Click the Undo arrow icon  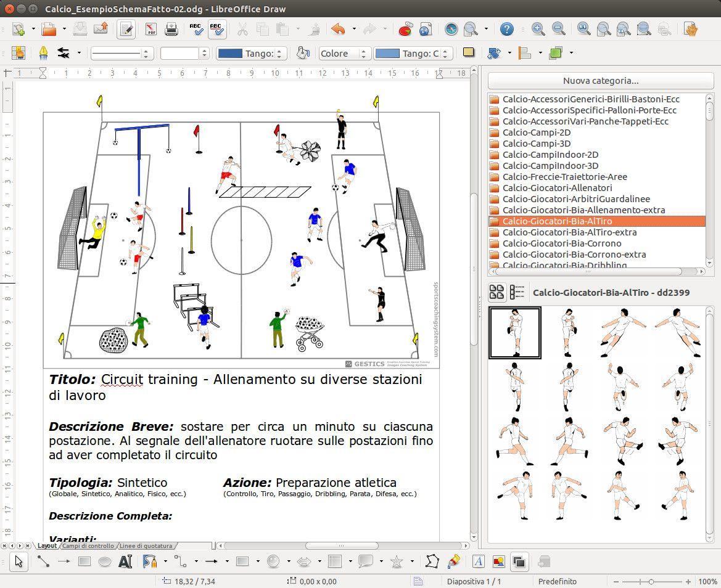tap(337, 29)
